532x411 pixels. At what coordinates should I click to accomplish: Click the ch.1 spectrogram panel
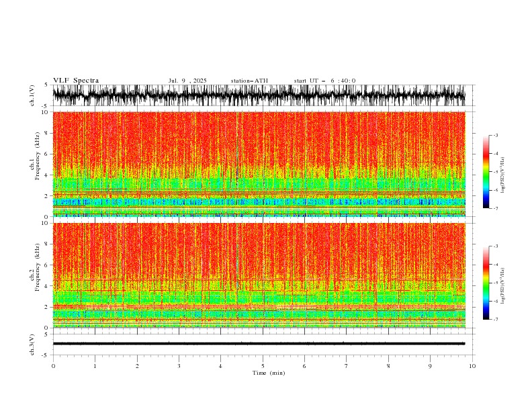tap(259, 164)
